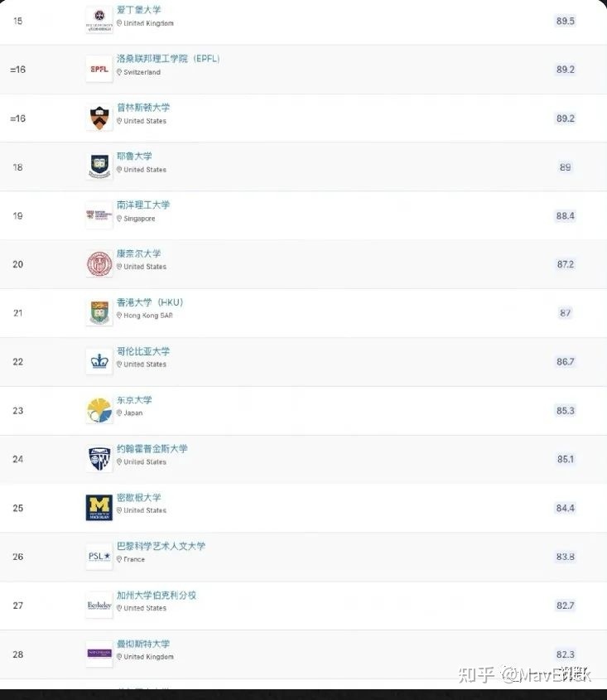Image resolution: width=607 pixels, height=700 pixels.
Task: Open the 爱丁堡大学 university link
Action: tap(139, 10)
